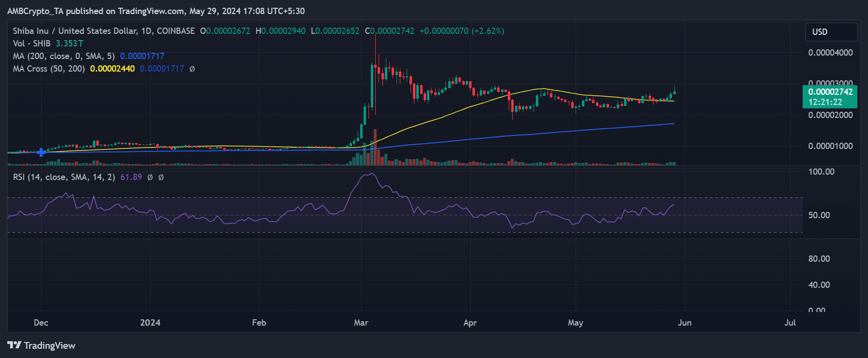Image resolution: width=868 pixels, height=358 pixels.
Task: Click the blue MA cross marker near Dec
Action: coord(42,152)
